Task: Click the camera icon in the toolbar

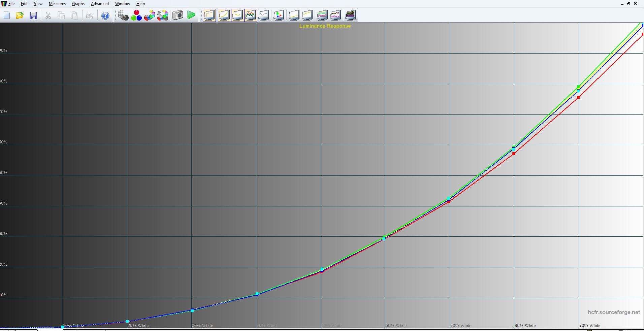Action: tap(178, 15)
